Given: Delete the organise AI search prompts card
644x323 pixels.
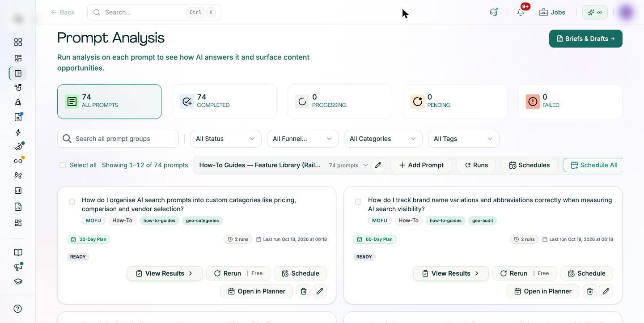Looking at the screenshot, I should coord(304,291).
